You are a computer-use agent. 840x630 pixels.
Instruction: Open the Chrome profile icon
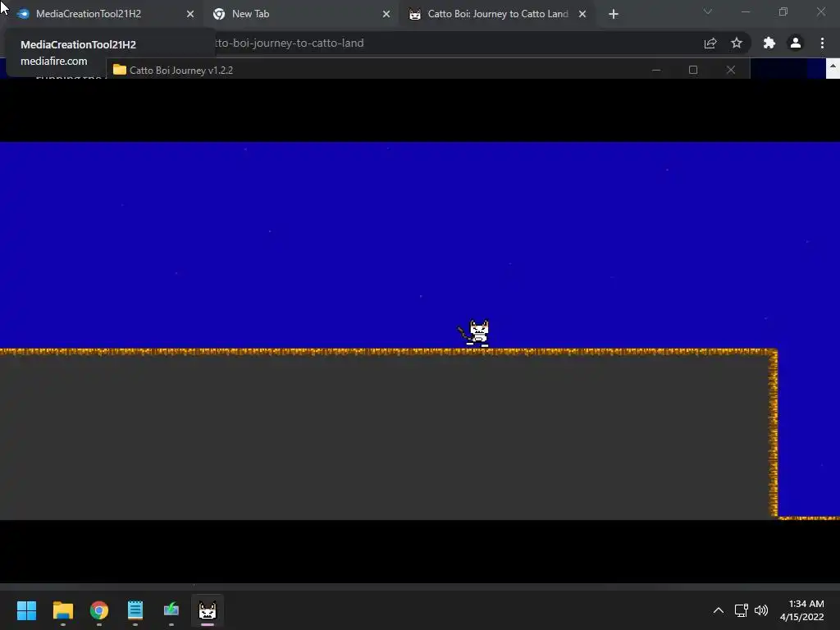pyautogui.click(x=796, y=43)
